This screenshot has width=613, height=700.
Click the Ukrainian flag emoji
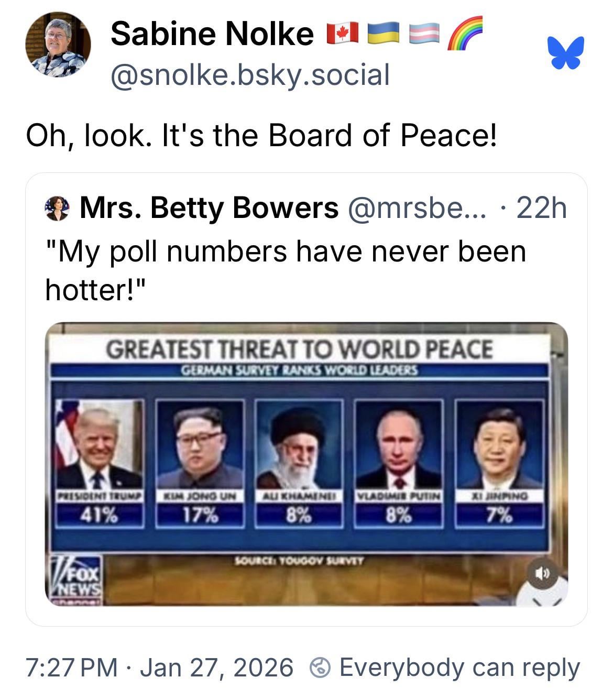click(383, 34)
